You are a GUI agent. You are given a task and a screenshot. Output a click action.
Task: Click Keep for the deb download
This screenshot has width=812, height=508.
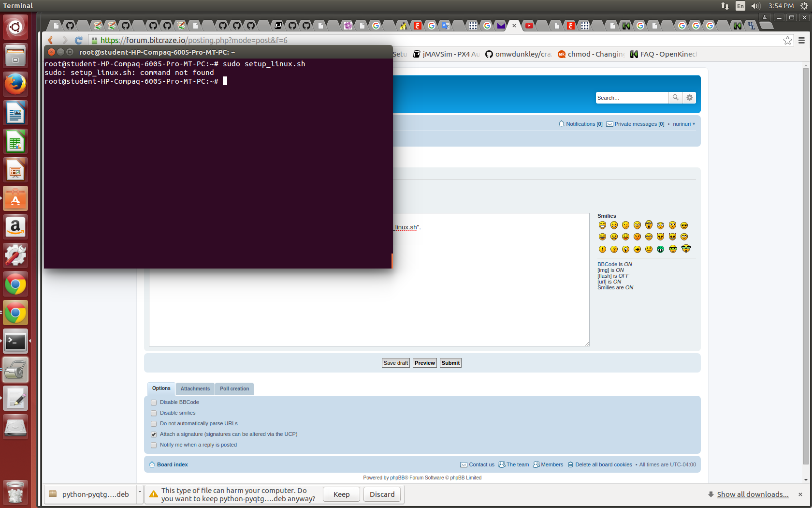coord(341,494)
